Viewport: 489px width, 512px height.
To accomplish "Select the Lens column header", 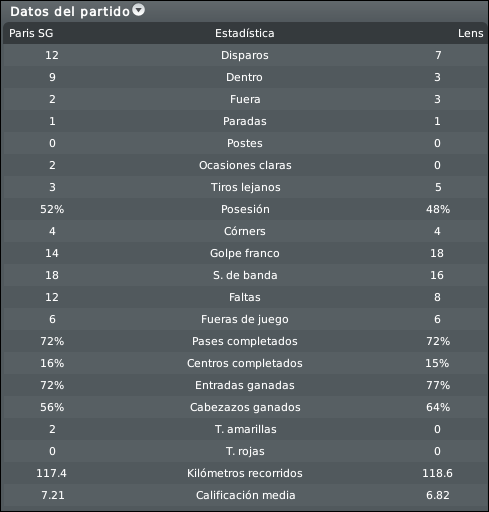I will [x=470, y=33].
